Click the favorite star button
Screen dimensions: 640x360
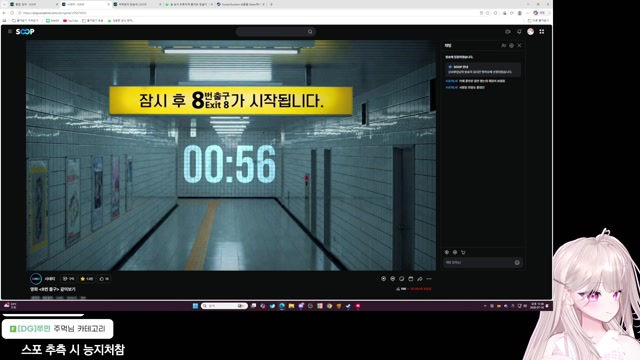coord(87,279)
